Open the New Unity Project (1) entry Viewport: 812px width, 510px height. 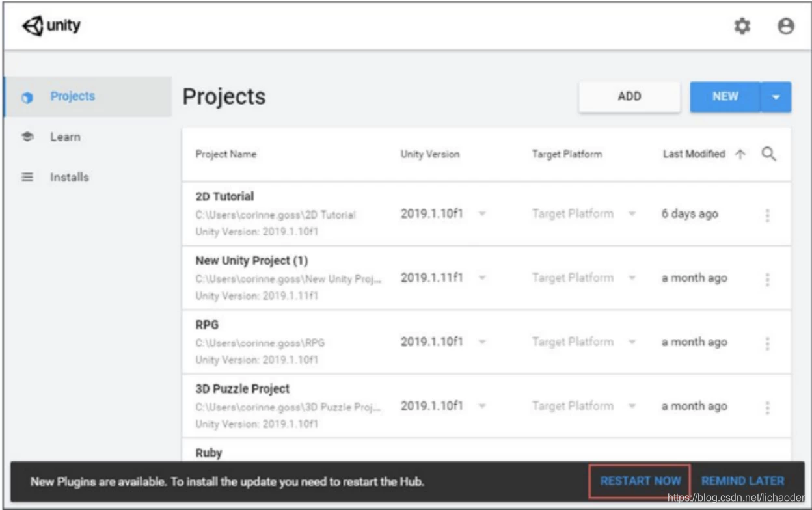(252, 261)
